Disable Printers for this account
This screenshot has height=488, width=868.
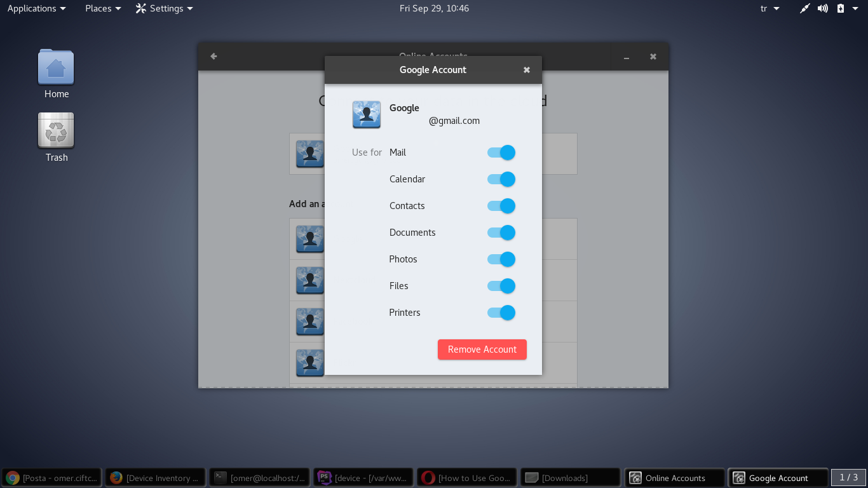pyautogui.click(x=501, y=313)
